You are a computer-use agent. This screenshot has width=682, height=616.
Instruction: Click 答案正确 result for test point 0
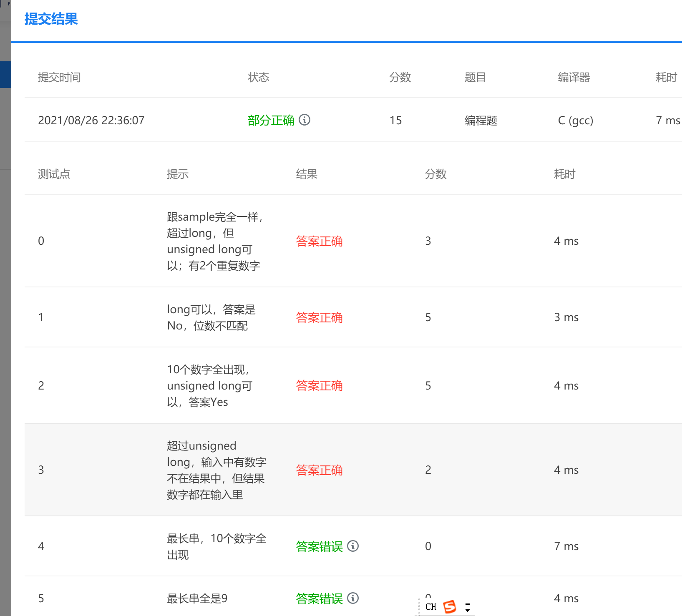click(319, 241)
